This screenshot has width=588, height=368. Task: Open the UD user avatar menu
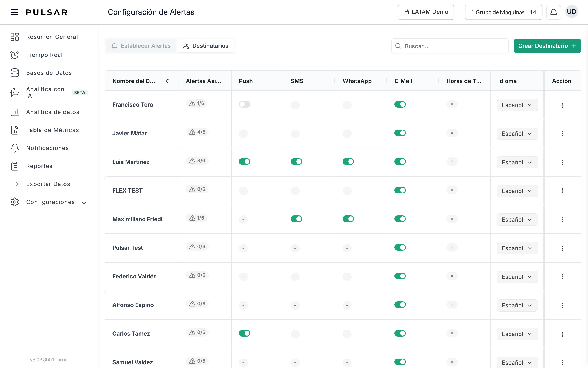click(571, 12)
